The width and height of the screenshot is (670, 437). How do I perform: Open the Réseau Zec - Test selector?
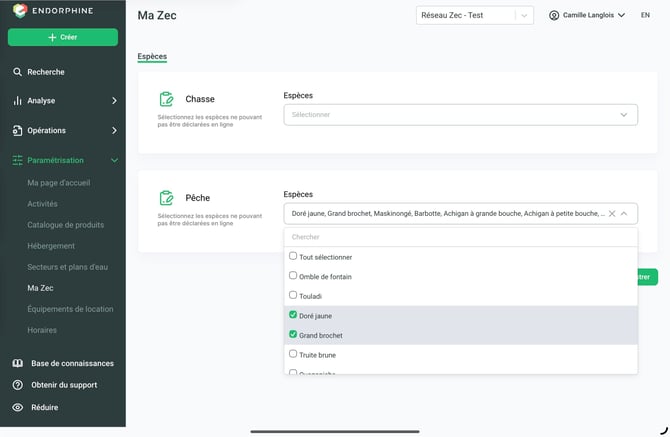tap(475, 15)
